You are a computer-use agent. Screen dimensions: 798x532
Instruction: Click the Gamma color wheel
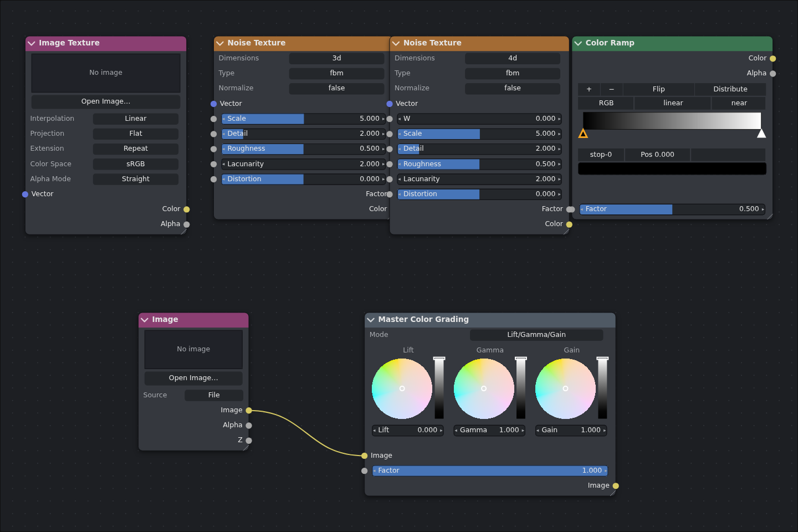pyautogui.click(x=484, y=388)
